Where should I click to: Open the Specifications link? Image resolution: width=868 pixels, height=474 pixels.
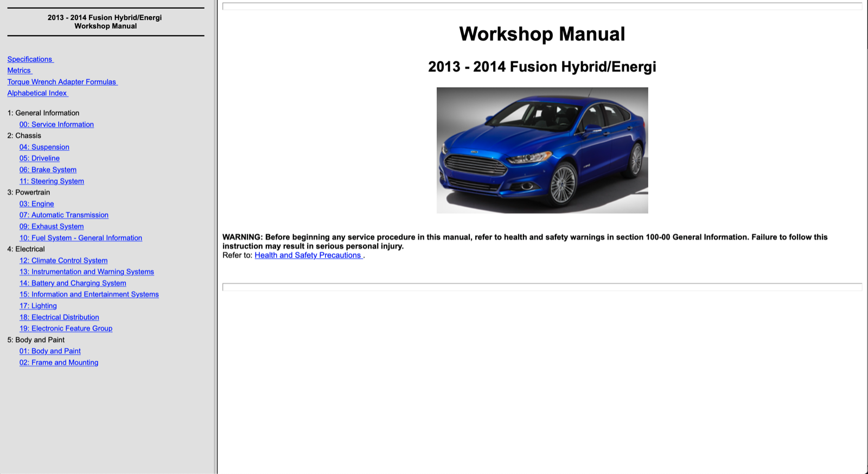point(30,59)
